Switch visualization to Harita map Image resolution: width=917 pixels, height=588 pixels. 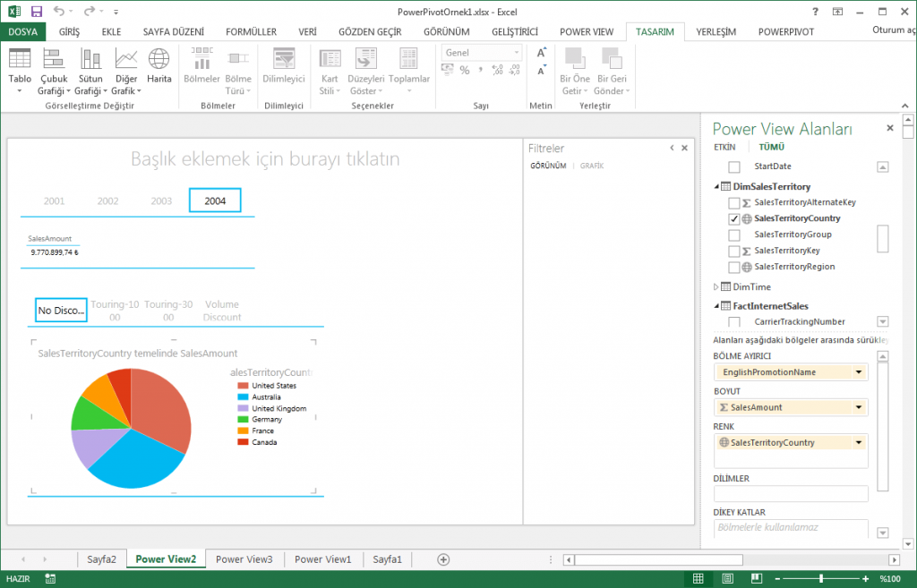pyautogui.click(x=159, y=65)
